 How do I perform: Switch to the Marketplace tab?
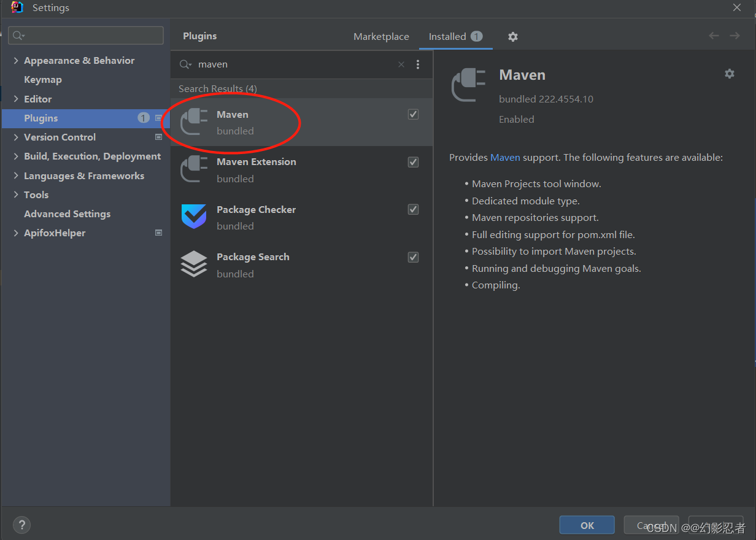[381, 37]
